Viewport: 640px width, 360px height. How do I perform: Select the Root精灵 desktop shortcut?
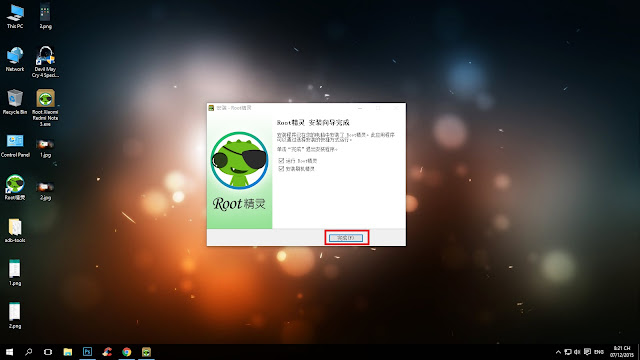coord(15,188)
